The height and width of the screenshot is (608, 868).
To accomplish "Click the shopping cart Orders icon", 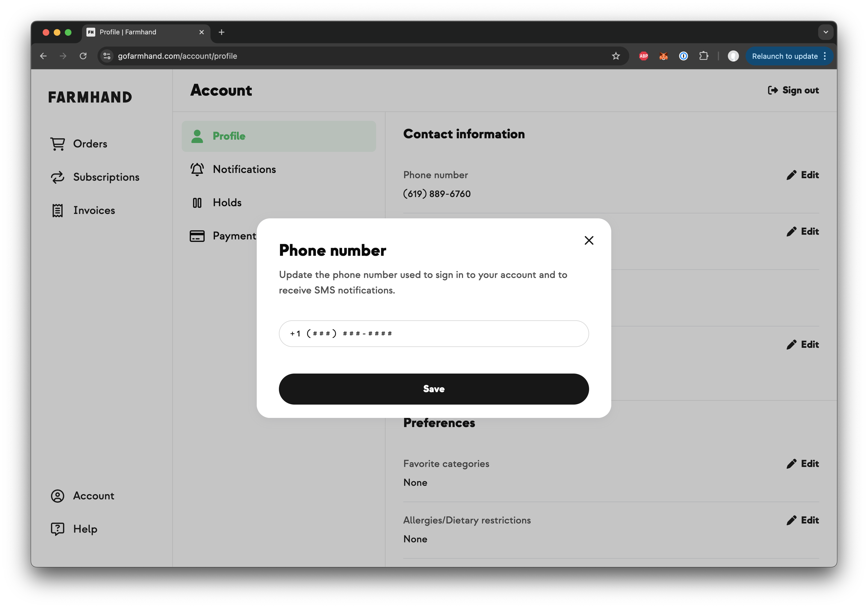I will point(57,144).
